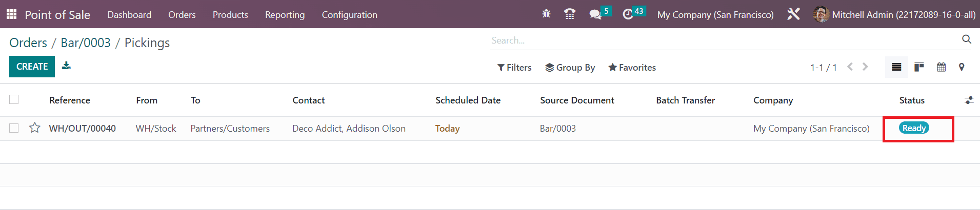Open the Reporting menu

(x=285, y=15)
